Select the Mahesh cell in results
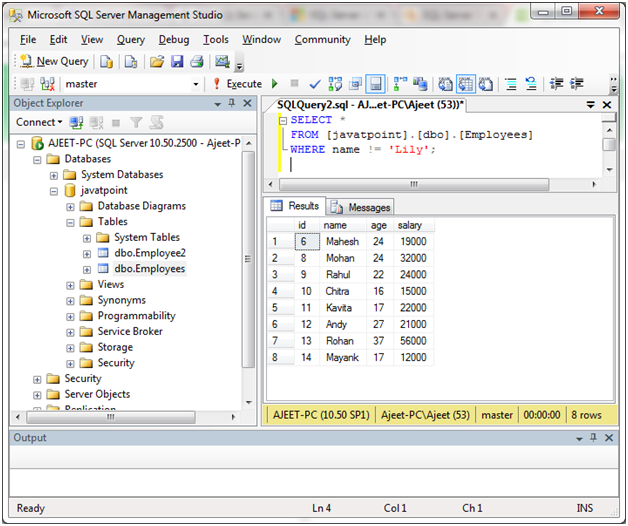This screenshot has width=628, height=526. 342,242
